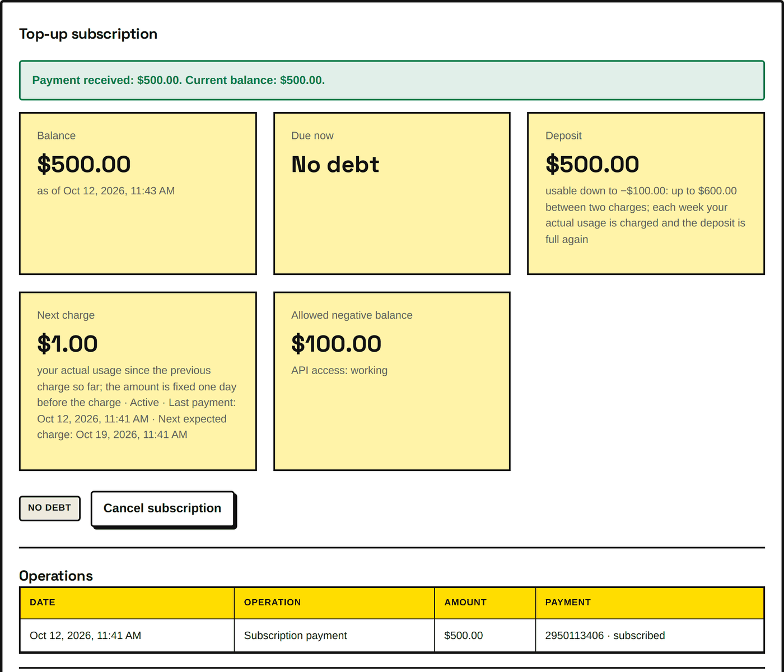The height and width of the screenshot is (672, 784).
Task: Click the 'Oct 12, 2026, 11:41 AM' table cell
Action: (x=127, y=636)
